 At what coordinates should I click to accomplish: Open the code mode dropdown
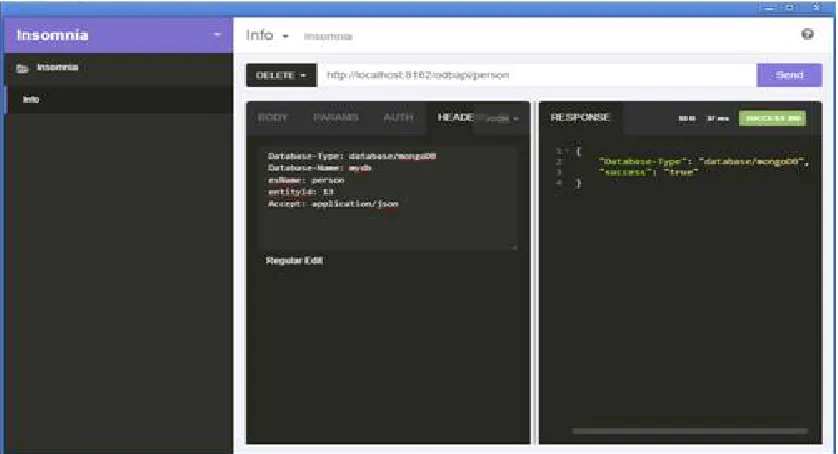point(501,119)
